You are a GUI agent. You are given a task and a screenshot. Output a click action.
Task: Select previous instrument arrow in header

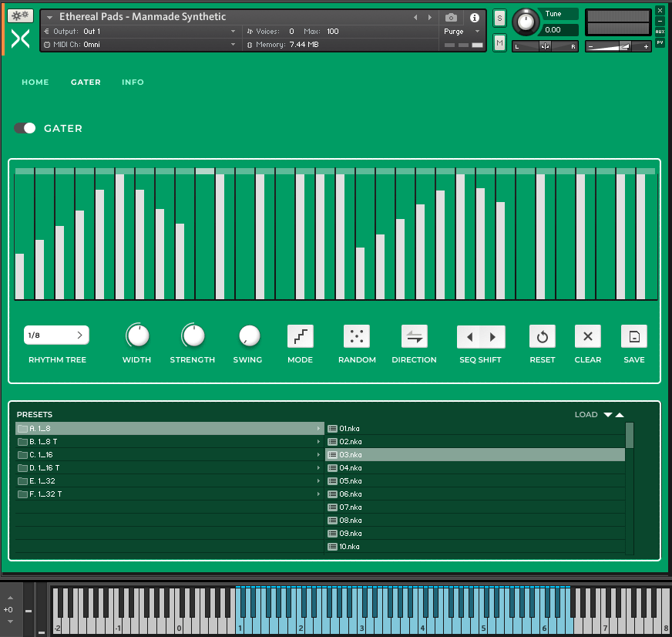click(x=415, y=17)
